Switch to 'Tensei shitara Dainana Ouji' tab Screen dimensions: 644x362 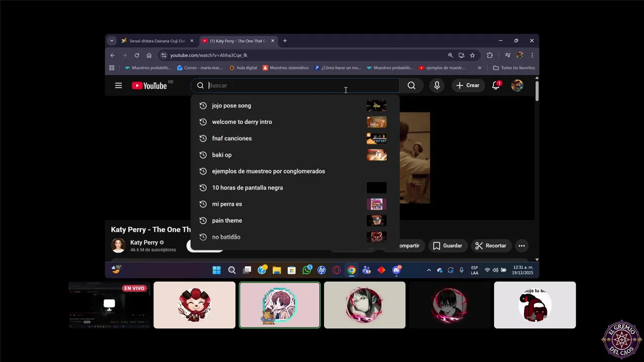coord(157,41)
